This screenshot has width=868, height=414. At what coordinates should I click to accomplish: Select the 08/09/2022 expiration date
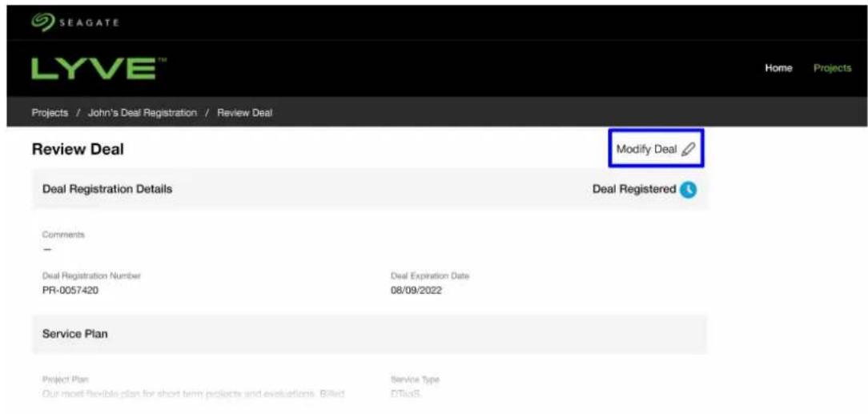[x=416, y=290]
